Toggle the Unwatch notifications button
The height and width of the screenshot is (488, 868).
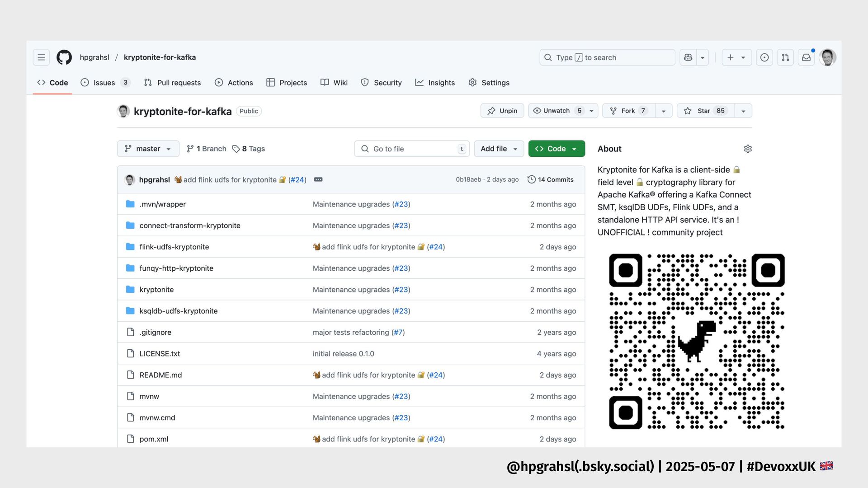point(557,111)
